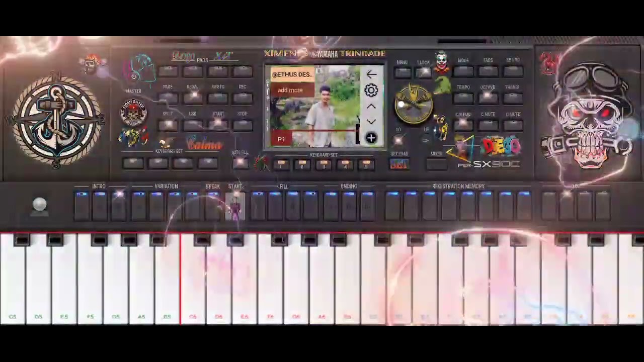Viewport: 644px width, 362px height.
Task: Click the MODE button
Action: click(x=463, y=70)
